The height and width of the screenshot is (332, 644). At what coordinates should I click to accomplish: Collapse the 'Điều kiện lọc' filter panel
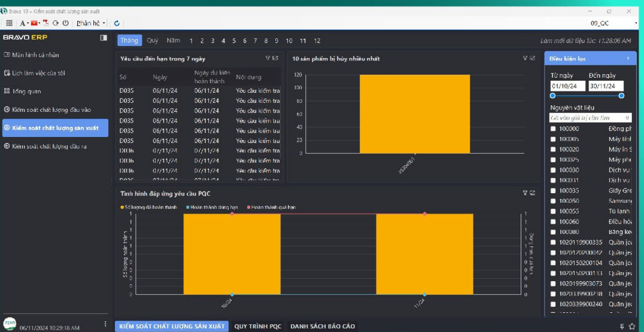tap(628, 59)
